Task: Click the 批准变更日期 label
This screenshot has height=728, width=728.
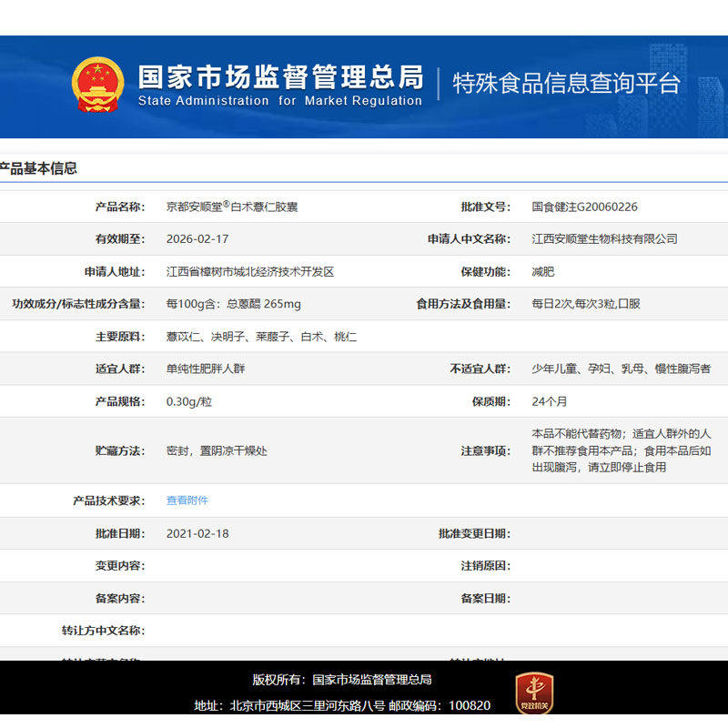Action: 474,533
